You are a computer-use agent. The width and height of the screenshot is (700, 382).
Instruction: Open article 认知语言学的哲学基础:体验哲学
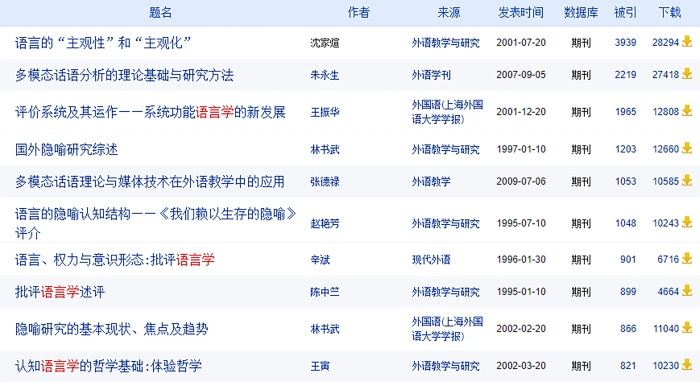tap(108, 366)
